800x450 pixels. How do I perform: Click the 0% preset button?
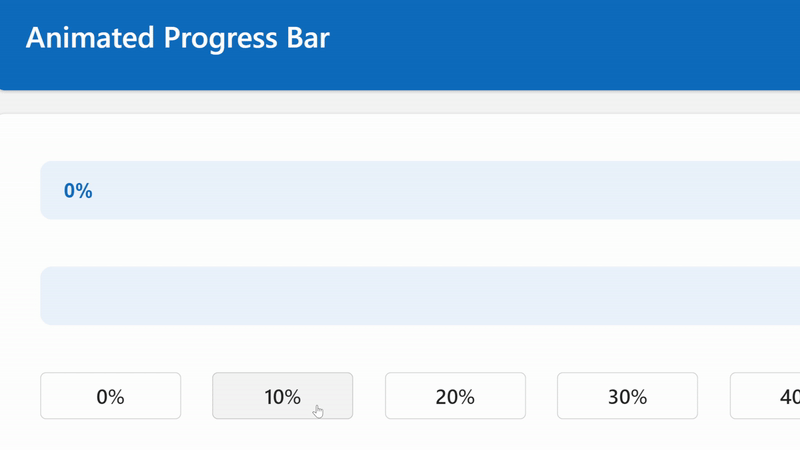[110, 396]
